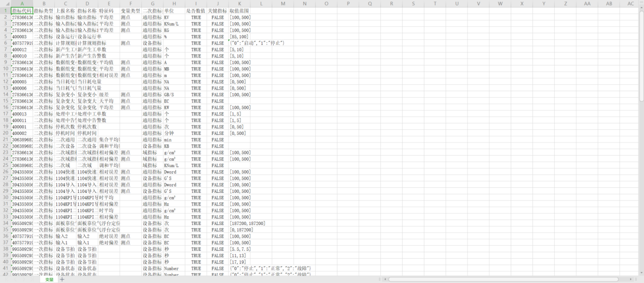This screenshot has height=283, width=644.
Task: Select row 20 header
Action: pyautogui.click(x=5, y=133)
